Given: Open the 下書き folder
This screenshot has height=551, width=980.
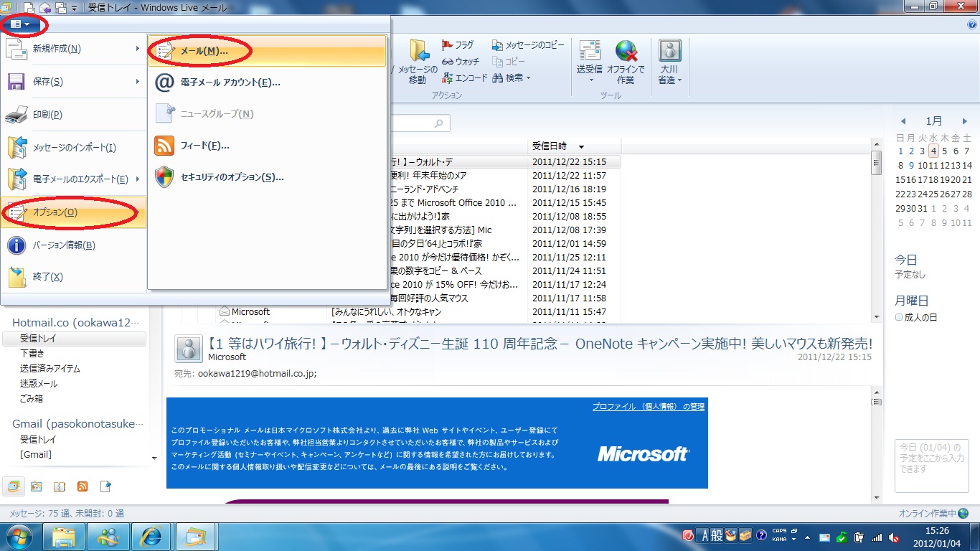Looking at the screenshot, I should [x=32, y=354].
